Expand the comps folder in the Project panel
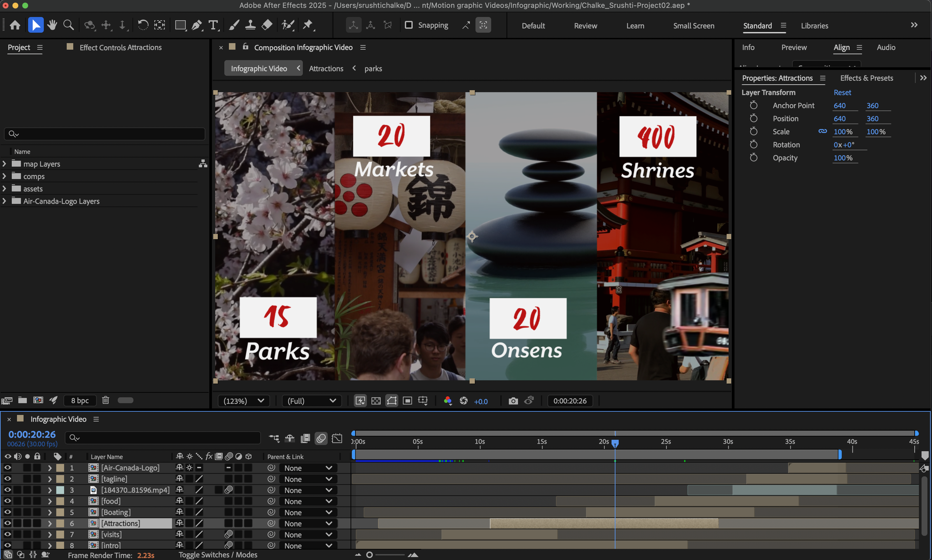 point(4,176)
